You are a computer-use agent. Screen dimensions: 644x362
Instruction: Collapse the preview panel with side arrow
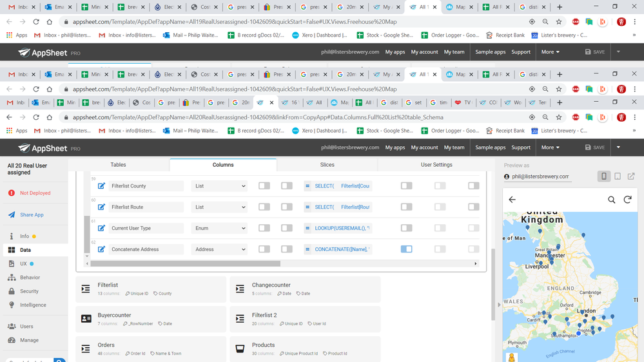pyautogui.click(x=499, y=305)
